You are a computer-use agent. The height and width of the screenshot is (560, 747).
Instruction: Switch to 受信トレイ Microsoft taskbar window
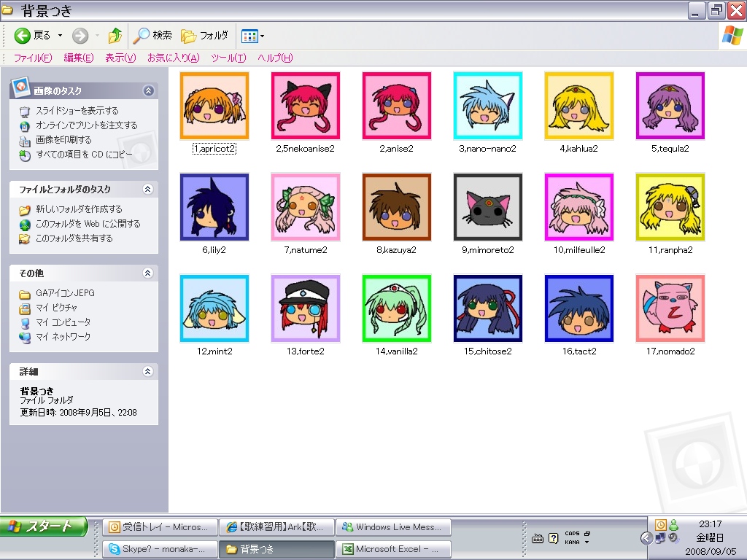(x=160, y=527)
